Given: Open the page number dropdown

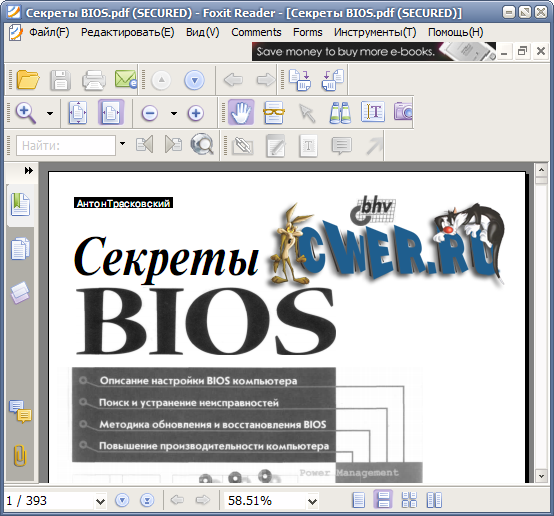Looking at the screenshot, I should pos(100,501).
